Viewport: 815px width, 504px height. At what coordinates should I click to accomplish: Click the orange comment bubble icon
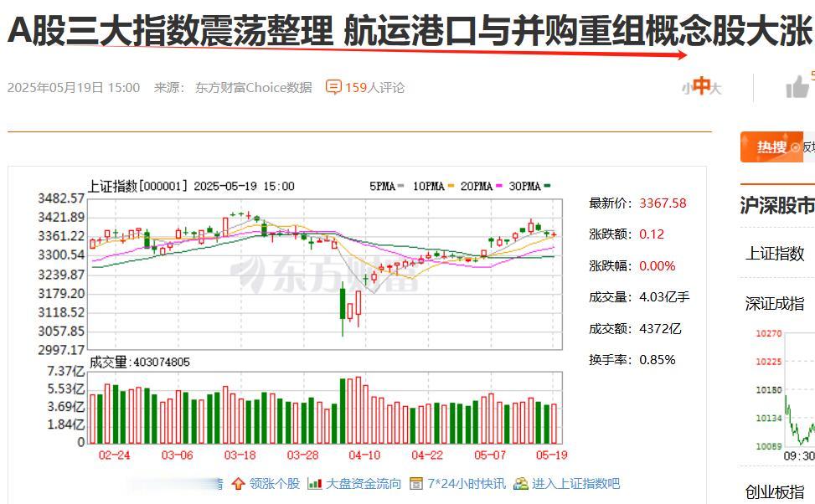pyautogui.click(x=333, y=87)
